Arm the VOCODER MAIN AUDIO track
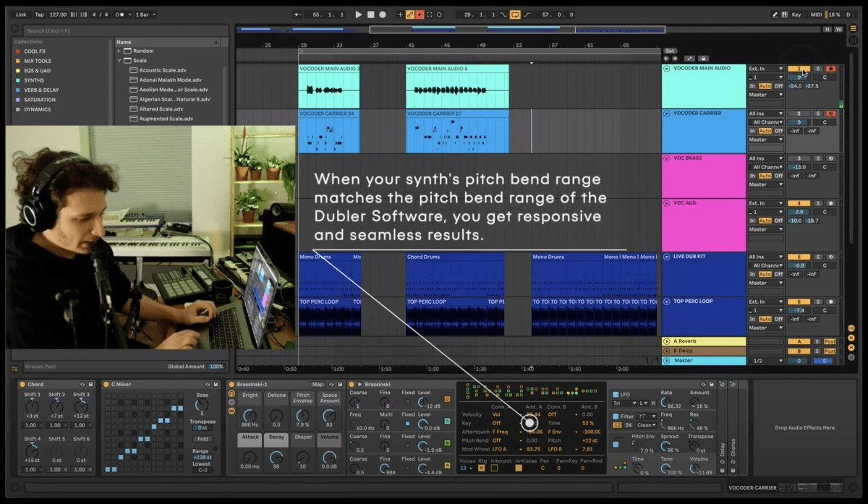The width and height of the screenshot is (868, 504). point(831,69)
